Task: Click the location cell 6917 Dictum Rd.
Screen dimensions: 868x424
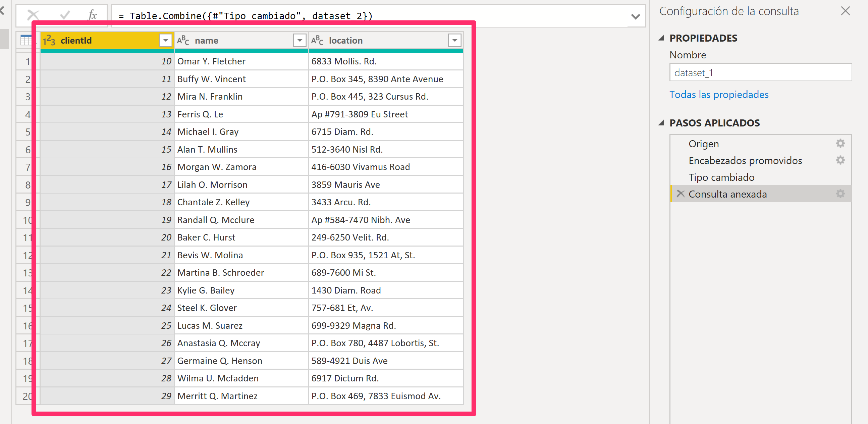Action: click(386, 378)
